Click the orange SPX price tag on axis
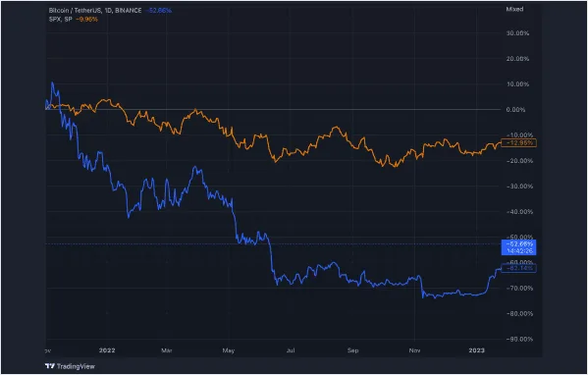 [x=518, y=142]
